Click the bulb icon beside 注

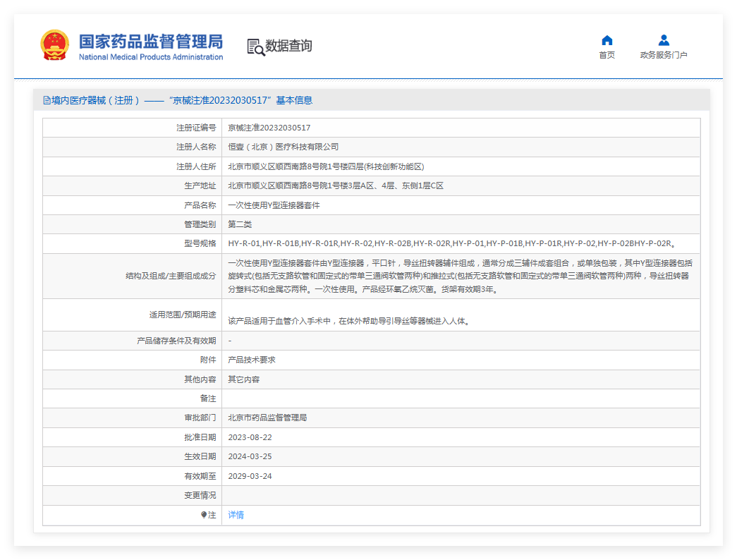click(x=204, y=515)
